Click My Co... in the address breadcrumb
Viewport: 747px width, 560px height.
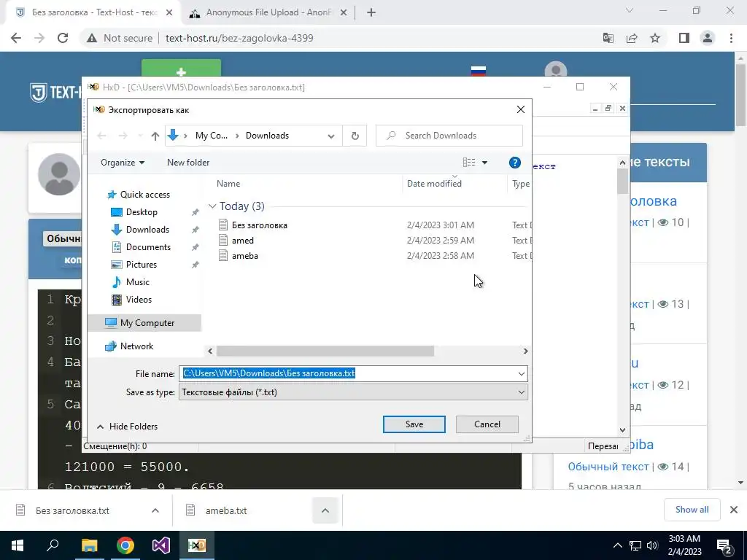click(x=212, y=136)
